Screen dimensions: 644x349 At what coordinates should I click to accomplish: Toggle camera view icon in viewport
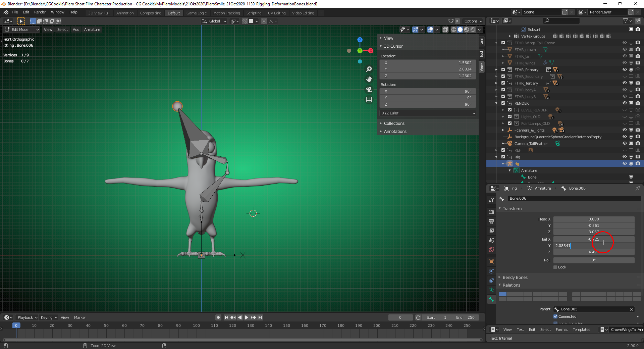[369, 90]
